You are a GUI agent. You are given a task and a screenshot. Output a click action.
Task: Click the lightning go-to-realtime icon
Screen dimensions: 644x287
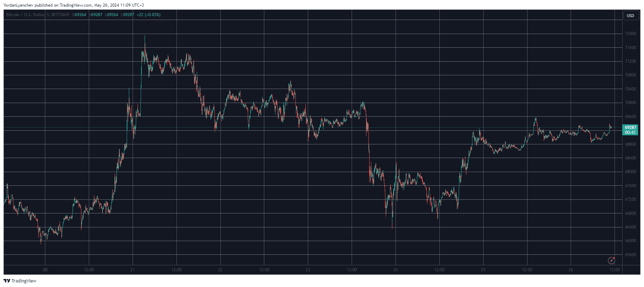(x=611, y=260)
